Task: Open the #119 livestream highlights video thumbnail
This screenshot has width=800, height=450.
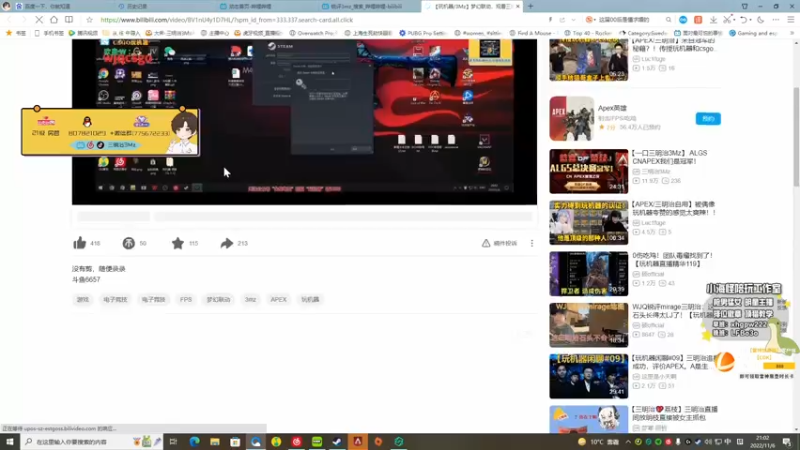Action: point(588,273)
